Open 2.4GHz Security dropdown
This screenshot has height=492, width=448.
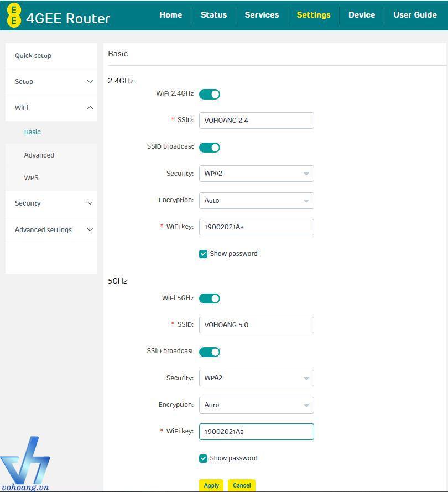pos(257,174)
